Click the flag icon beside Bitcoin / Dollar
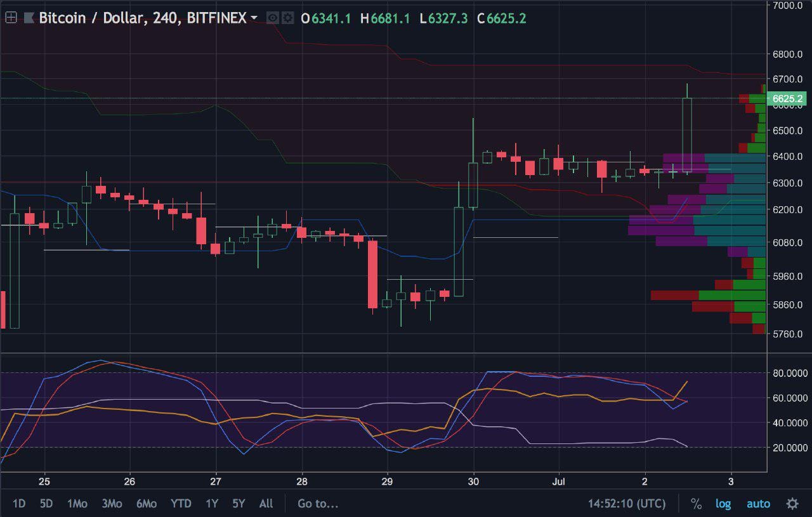This screenshot has width=812, height=517. tap(29, 18)
